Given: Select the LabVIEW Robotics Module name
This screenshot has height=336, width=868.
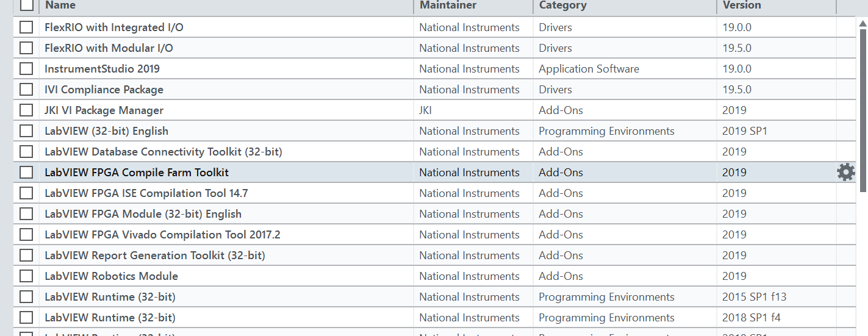Looking at the screenshot, I should pyautogui.click(x=111, y=276).
